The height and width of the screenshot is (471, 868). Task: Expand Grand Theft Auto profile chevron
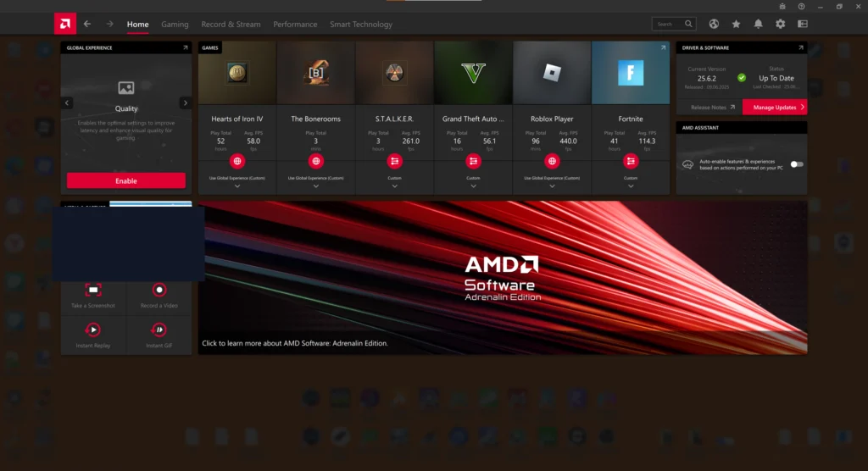473,186
